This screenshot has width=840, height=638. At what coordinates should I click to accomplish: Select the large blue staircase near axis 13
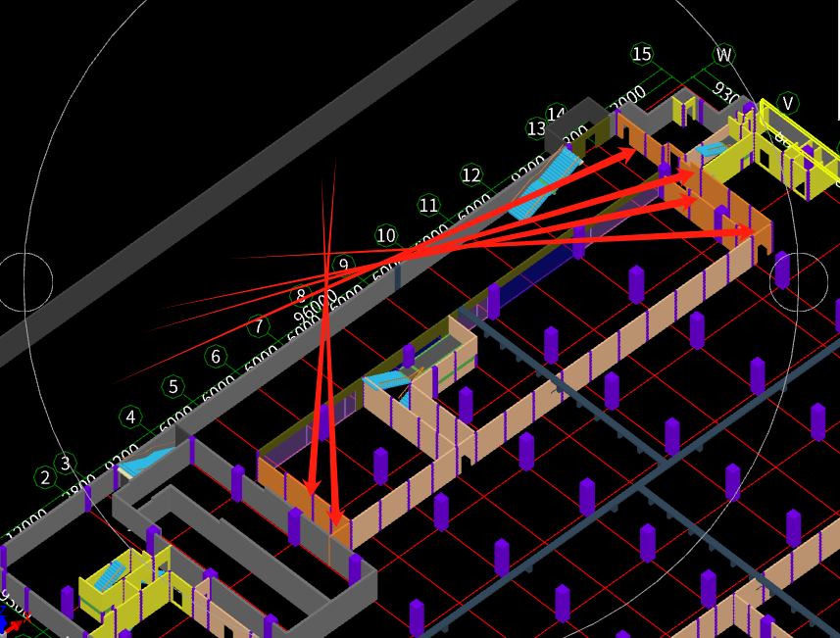point(545,182)
